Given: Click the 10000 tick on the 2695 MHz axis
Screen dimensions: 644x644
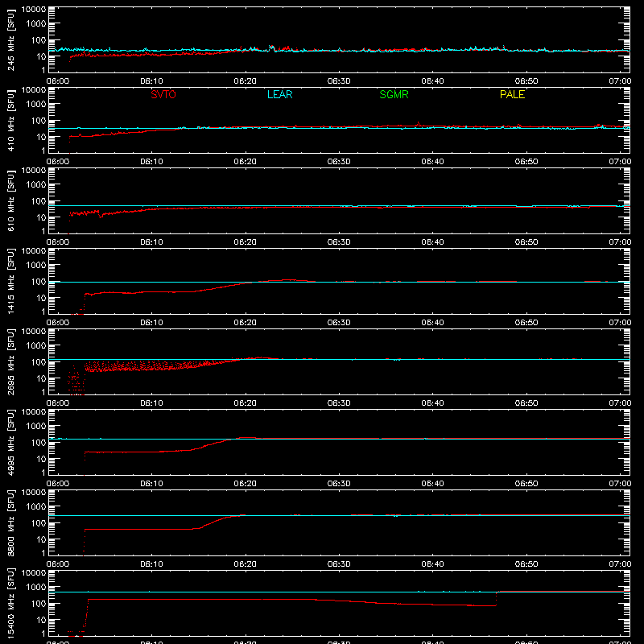Looking at the screenshot, I should 34,332.
